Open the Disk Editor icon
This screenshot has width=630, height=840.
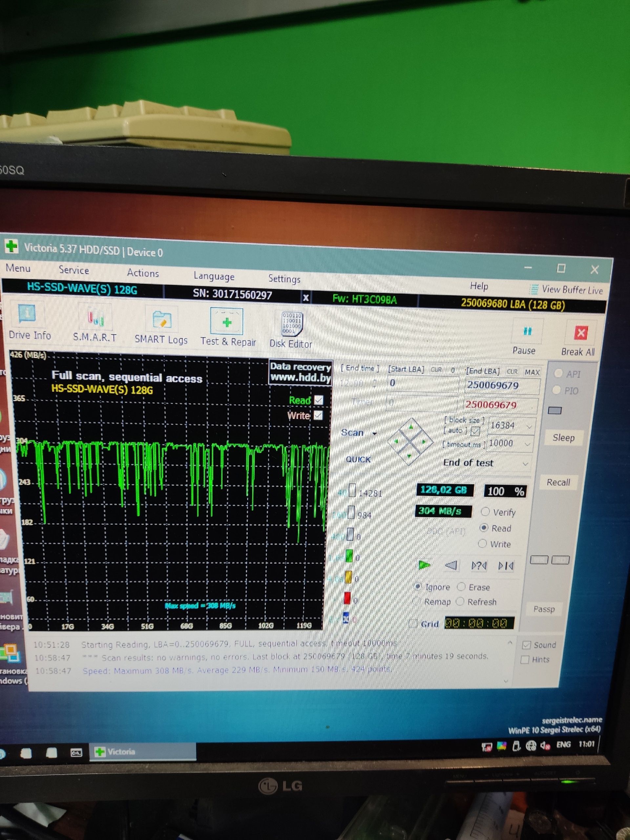coord(291,324)
